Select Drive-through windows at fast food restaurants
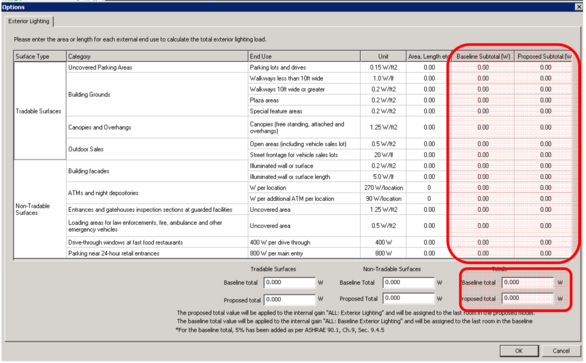 point(157,242)
